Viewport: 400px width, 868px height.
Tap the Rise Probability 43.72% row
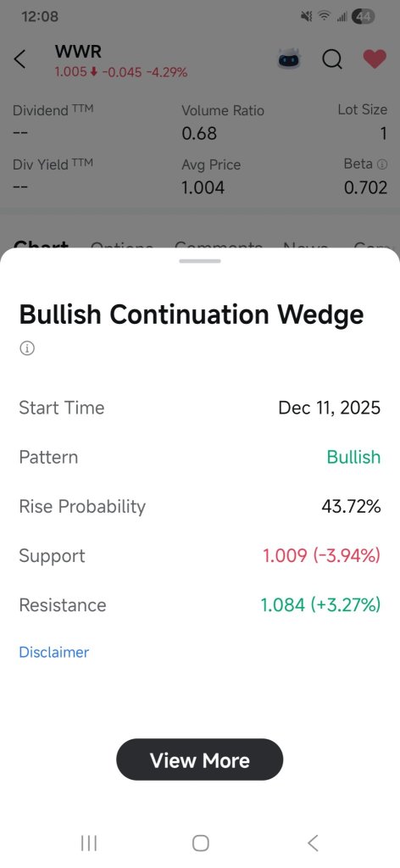coord(200,506)
